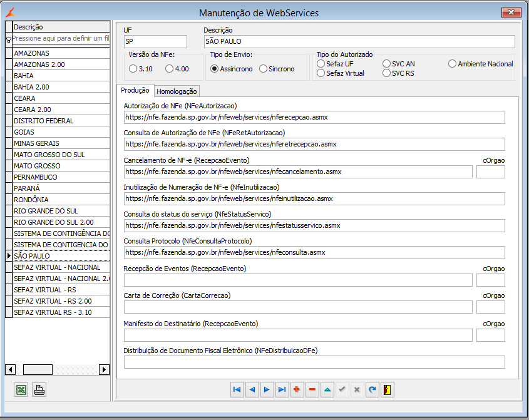The height and width of the screenshot is (420, 529).
Task: Switch to the Homologação tab
Action: point(177,91)
